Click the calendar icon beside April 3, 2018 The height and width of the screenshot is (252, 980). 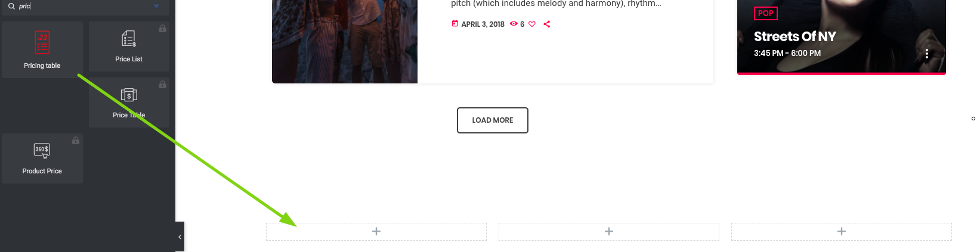click(455, 24)
